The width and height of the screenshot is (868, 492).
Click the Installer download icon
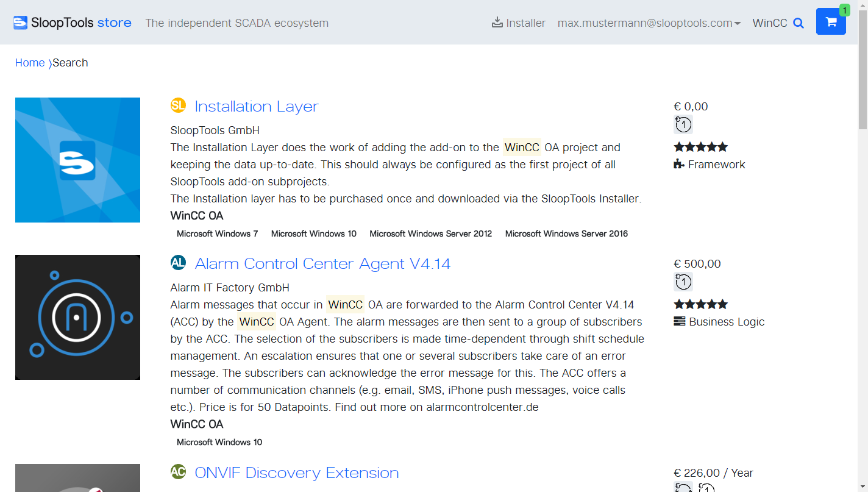[x=497, y=23]
